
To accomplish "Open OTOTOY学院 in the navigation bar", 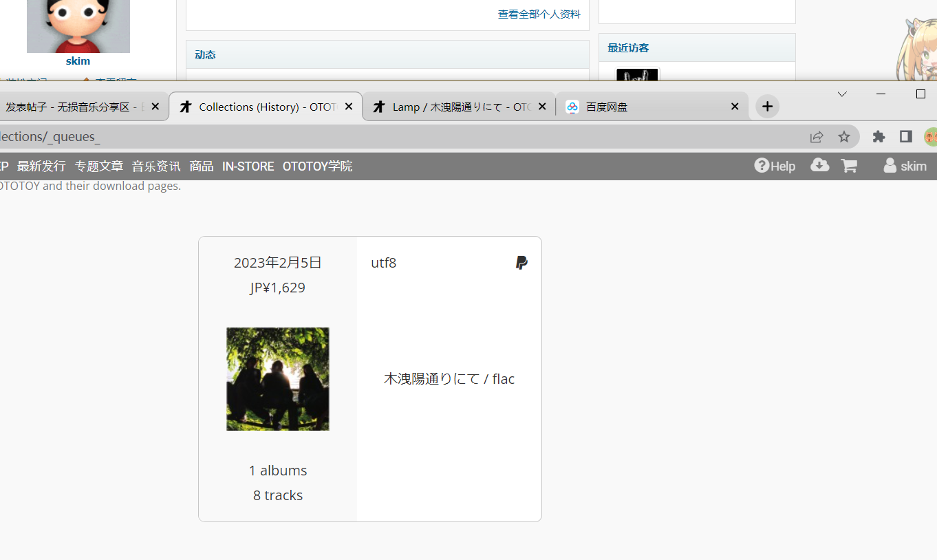I will point(317,166).
